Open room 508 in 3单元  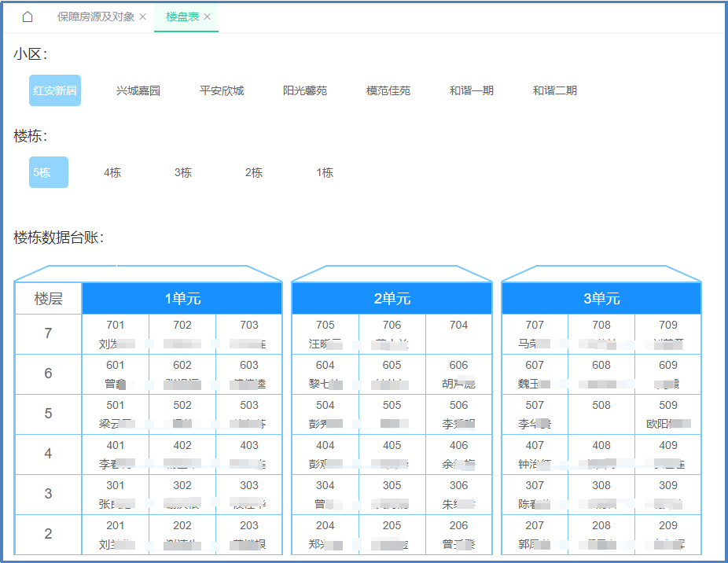(601, 414)
